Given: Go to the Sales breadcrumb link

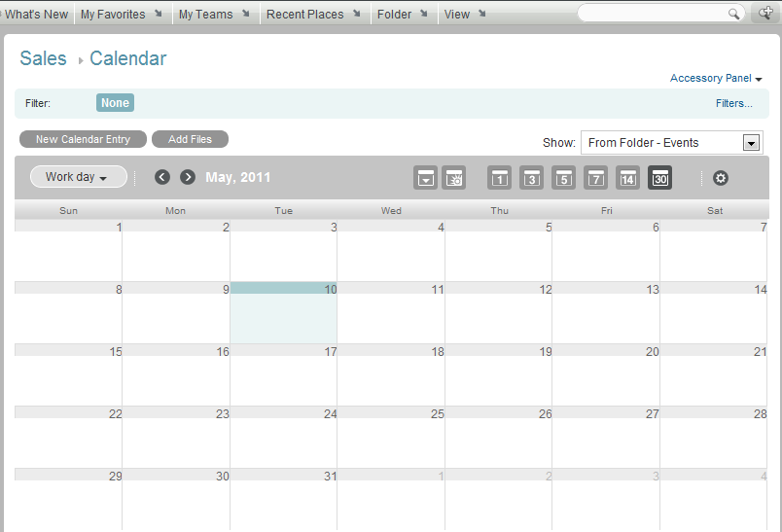Looking at the screenshot, I should (x=43, y=58).
